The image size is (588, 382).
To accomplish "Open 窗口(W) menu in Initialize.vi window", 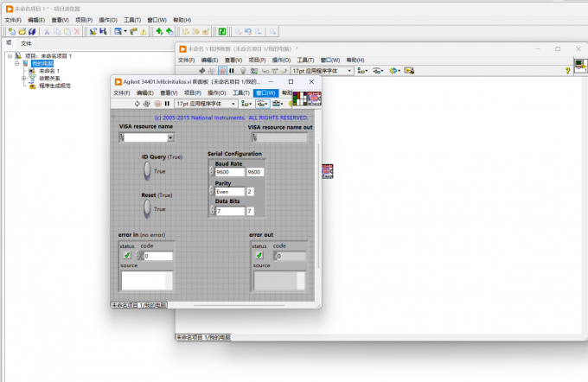I will [265, 93].
